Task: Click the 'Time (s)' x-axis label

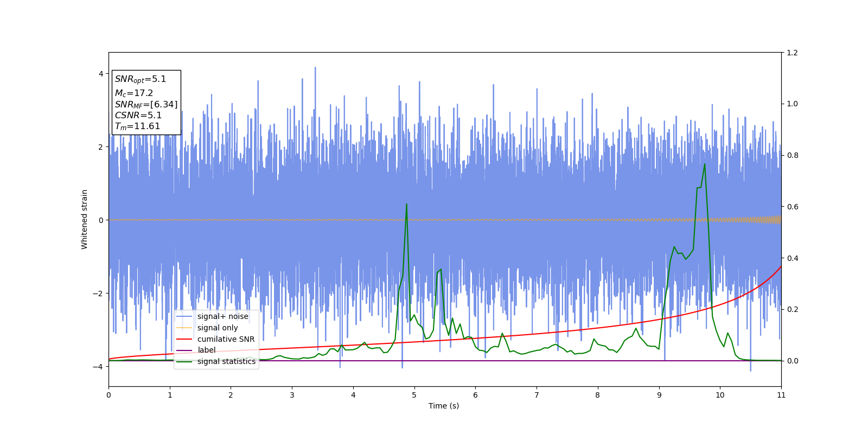Action: click(444, 406)
